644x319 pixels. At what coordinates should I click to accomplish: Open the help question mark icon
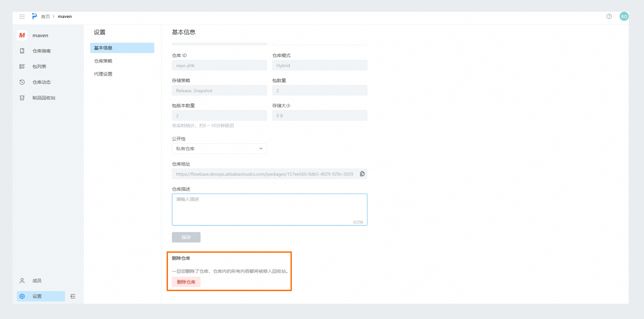tap(609, 16)
